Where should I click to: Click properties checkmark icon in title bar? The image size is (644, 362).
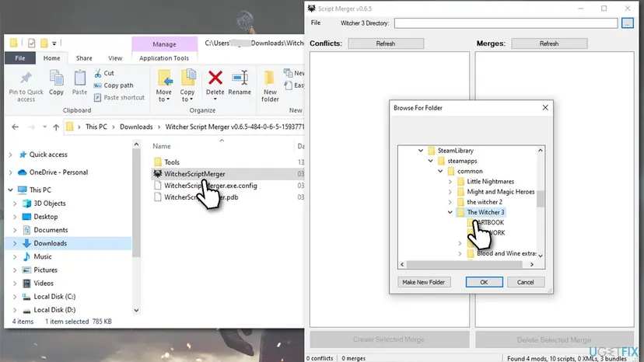(32, 43)
